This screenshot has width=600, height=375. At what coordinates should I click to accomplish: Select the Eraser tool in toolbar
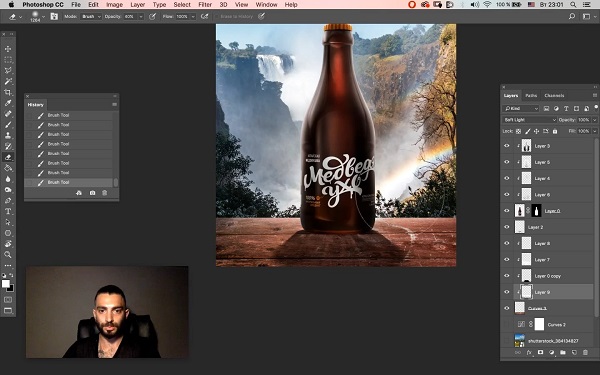pos(8,157)
